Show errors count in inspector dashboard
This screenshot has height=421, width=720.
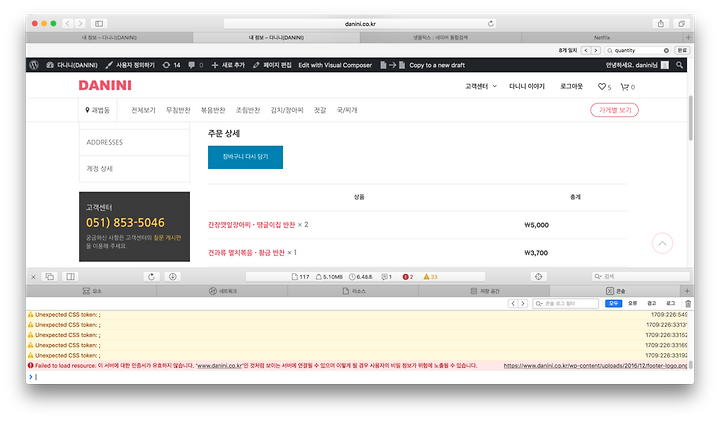408,277
